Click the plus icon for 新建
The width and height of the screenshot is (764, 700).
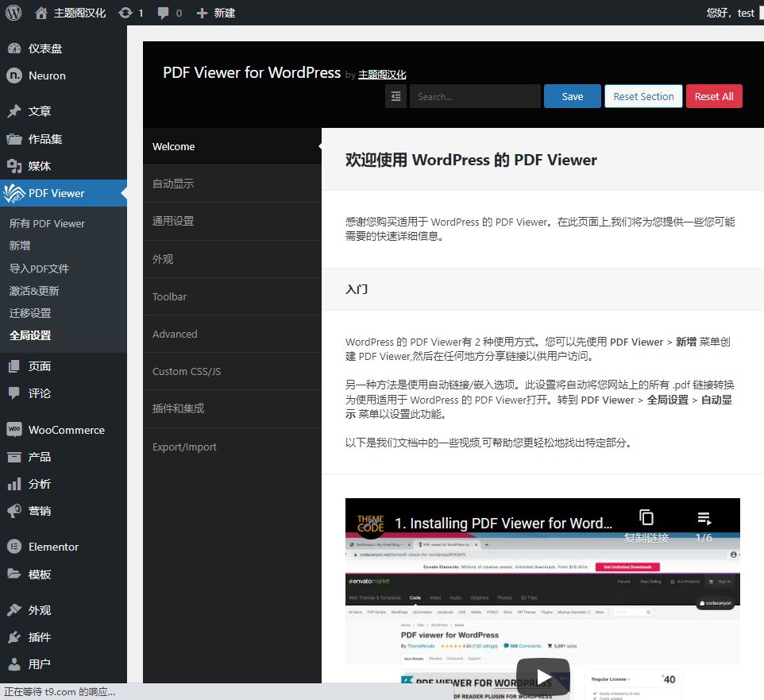[202, 14]
